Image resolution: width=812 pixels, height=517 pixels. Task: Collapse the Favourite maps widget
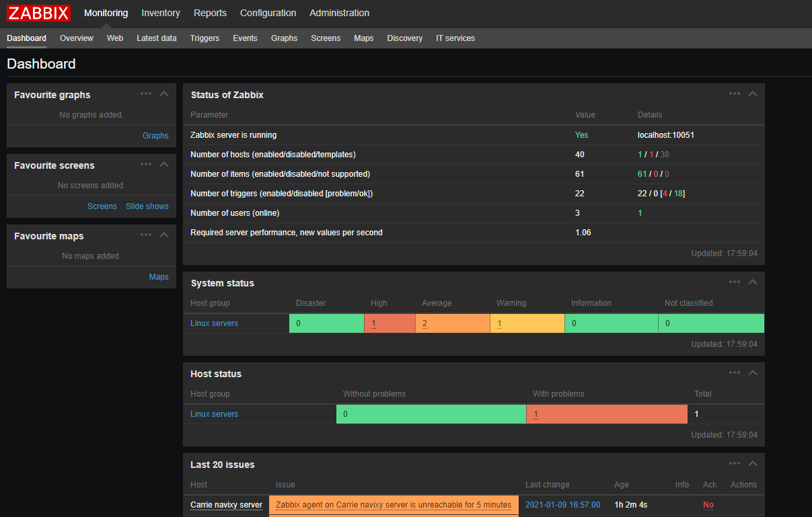[x=163, y=235]
